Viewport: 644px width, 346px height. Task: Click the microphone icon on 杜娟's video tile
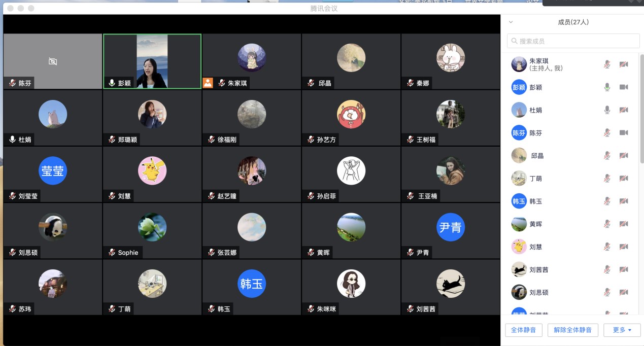[x=13, y=140]
